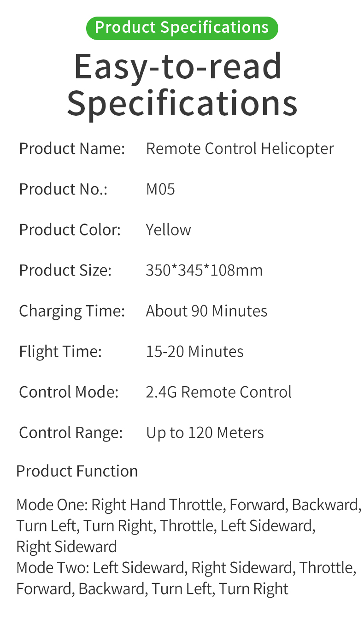Select the M05 product number

[160, 189]
